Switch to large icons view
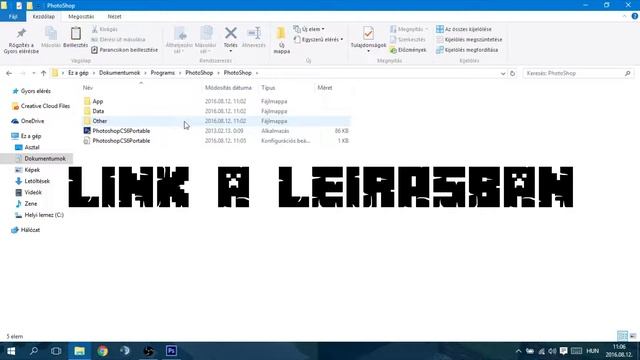This screenshot has width=640, height=360. [633, 336]
